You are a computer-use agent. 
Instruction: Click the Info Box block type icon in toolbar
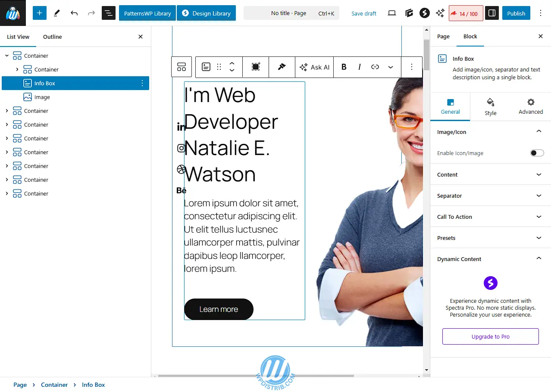click(206, 67)
